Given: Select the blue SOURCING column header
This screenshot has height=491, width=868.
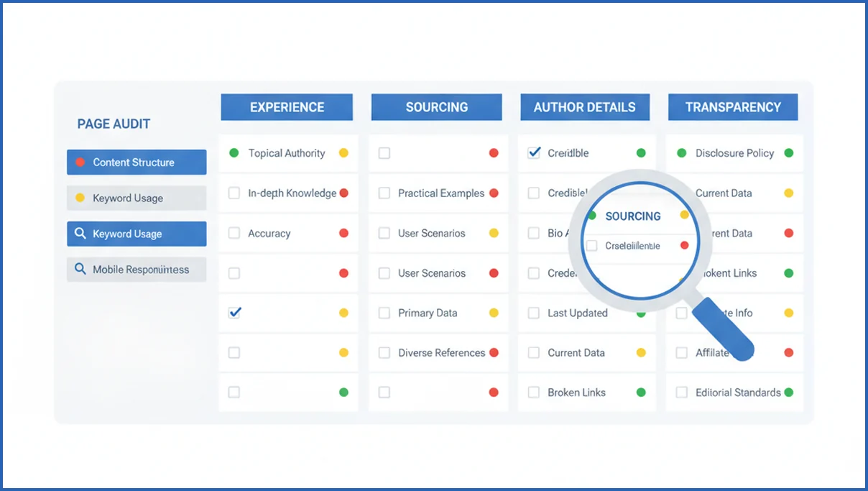Looking at the screenshot, I should pos(436,107).
